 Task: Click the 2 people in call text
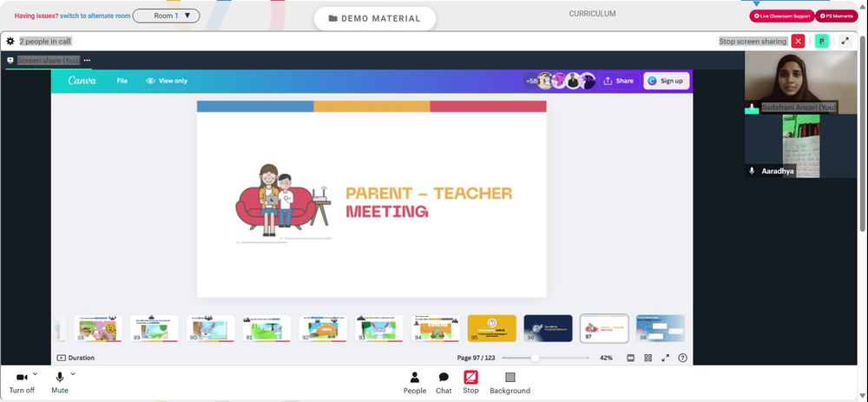tap(45, 42)
